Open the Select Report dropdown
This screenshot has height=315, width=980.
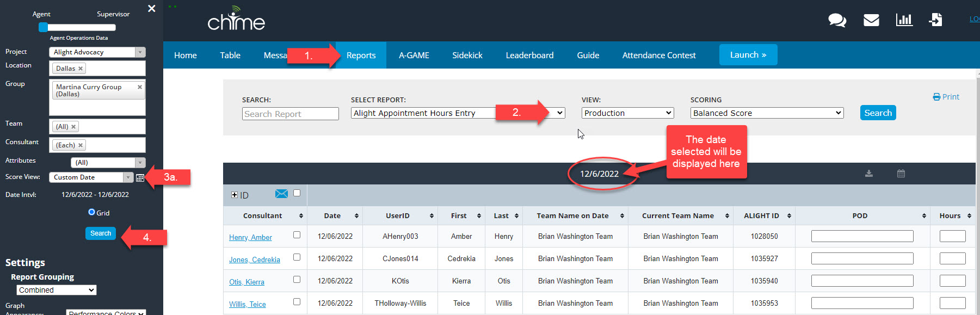tap(458, 113)
